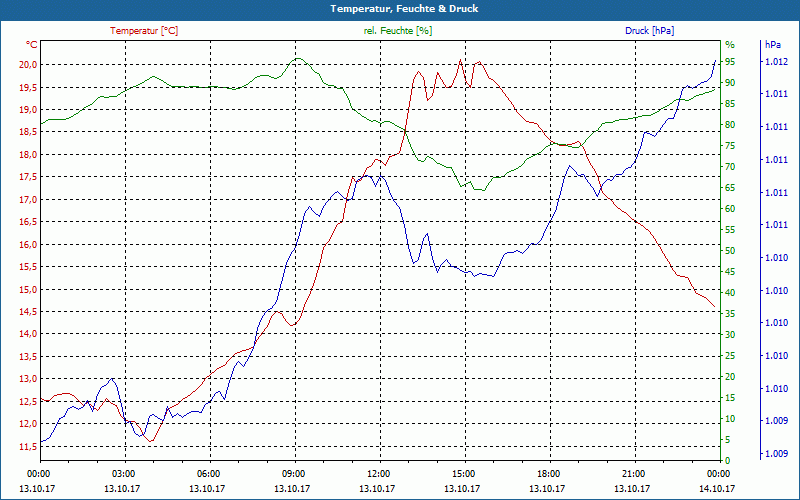The image size is (800, 500).
Task: Click the '80' humidity axis value
Action: 730,125
